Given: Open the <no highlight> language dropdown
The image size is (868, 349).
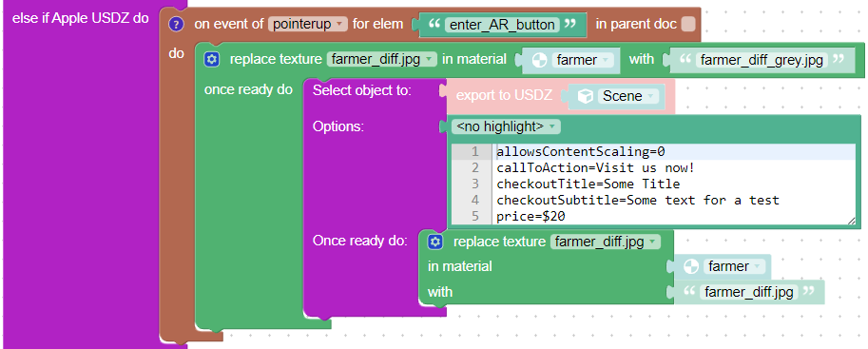Looking at the screenshot, I should point(506,126).
